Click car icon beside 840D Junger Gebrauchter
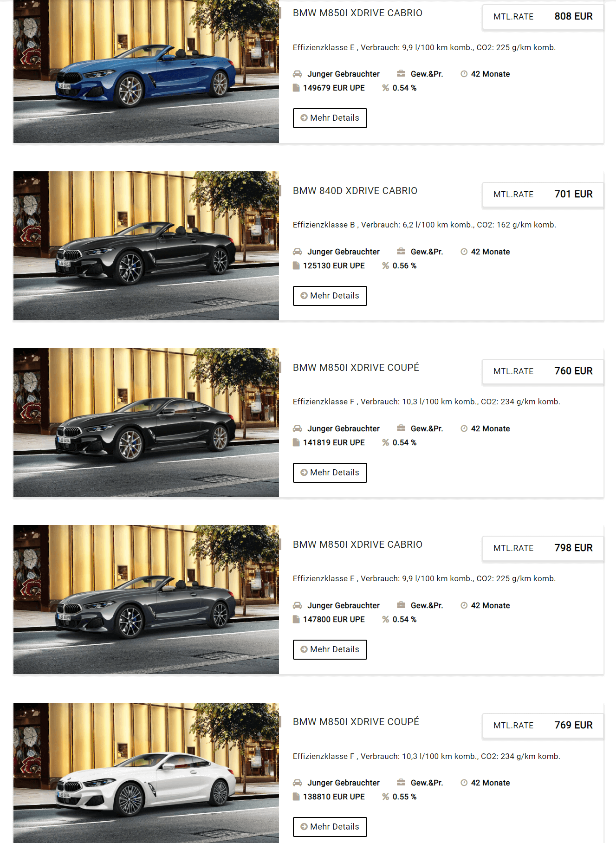This screenshot has width=616, height=843. pyautogui.click(x=297, y=252)
